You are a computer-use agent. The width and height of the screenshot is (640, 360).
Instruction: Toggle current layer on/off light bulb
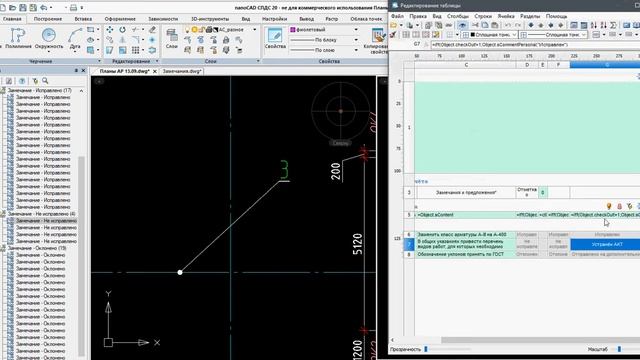click(x=187, y=30)
